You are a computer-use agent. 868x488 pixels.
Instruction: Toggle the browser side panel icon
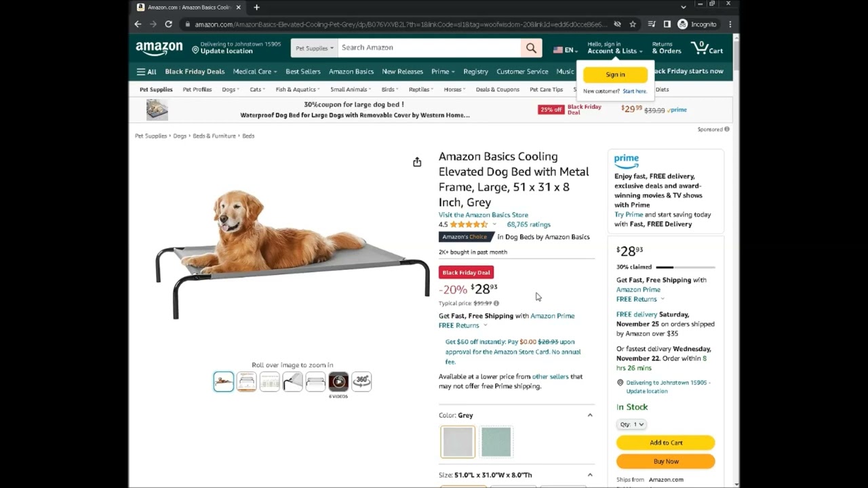point(667,24)
